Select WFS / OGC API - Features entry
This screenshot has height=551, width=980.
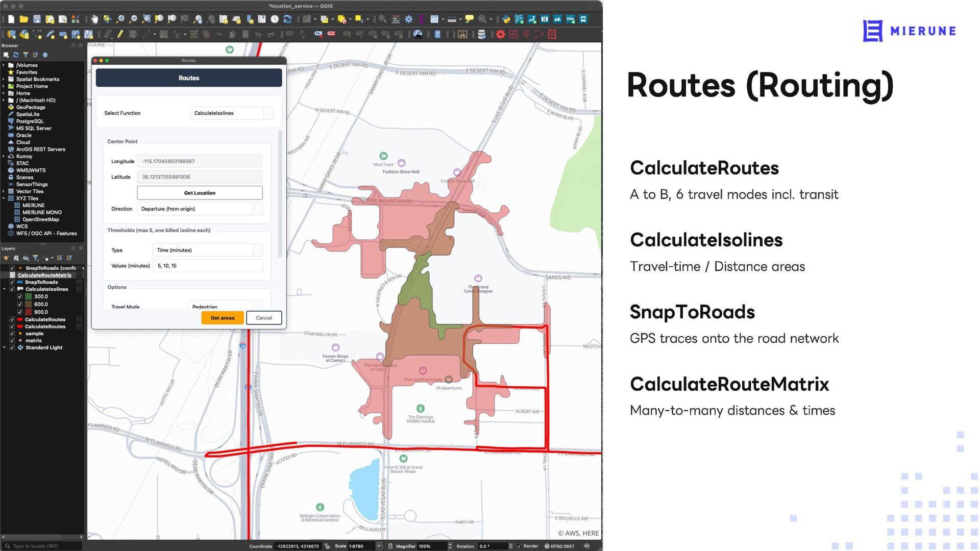pos(46,234)
